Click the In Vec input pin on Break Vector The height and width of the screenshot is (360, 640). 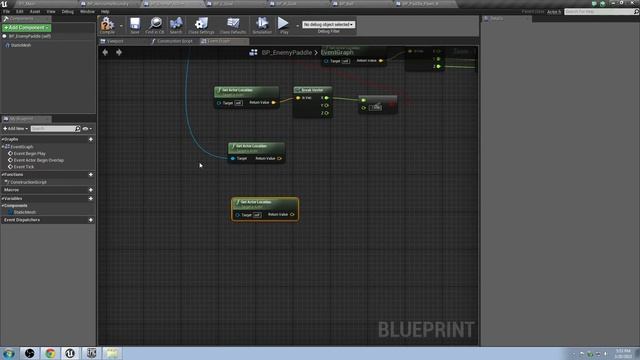pyautogui.click(x=298, y=98)
